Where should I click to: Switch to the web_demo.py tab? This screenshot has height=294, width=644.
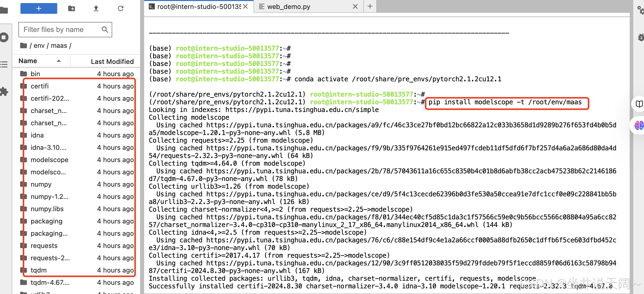coord(289,7)
